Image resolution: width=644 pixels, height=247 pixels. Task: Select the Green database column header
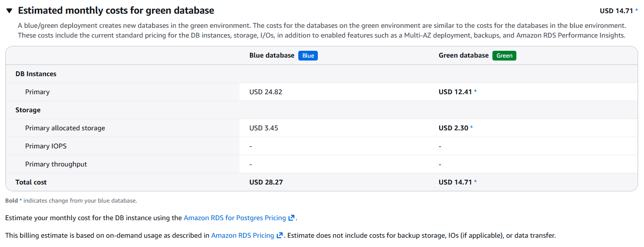pos(464,56)
